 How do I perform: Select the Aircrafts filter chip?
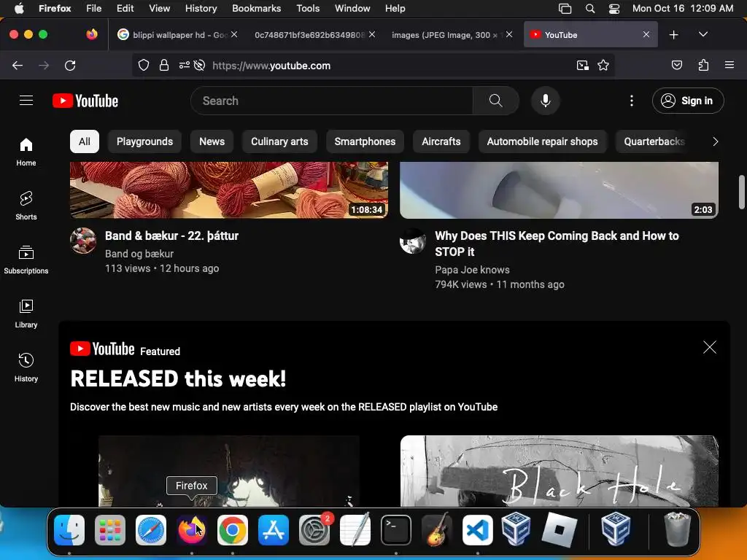tap(441, 141)
